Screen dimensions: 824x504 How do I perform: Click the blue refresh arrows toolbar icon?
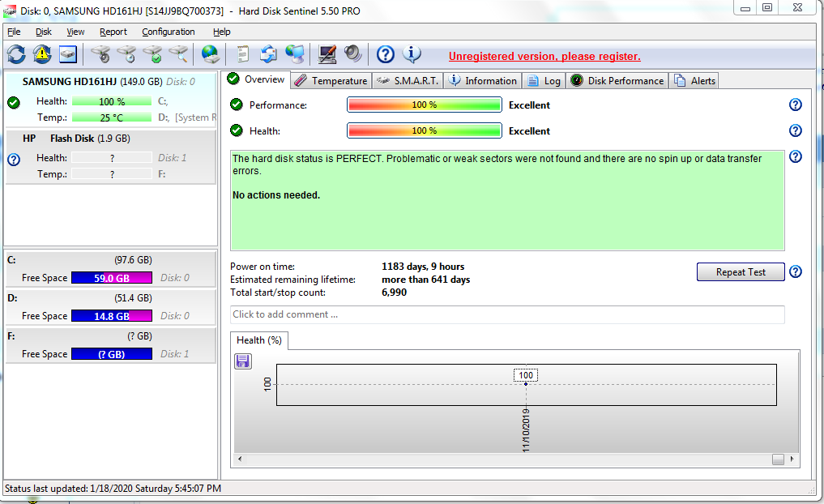coord(16,54)
